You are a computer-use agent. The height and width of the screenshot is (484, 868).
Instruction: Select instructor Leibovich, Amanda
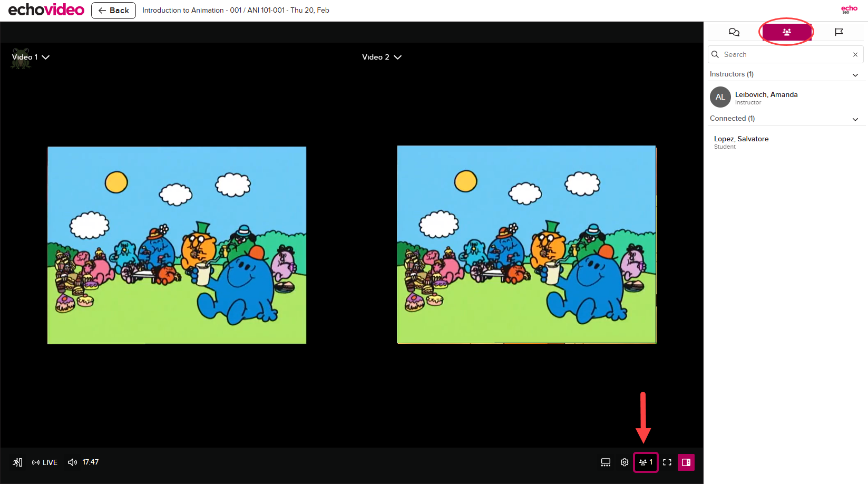pyautogui.click(x=766, y=95)
